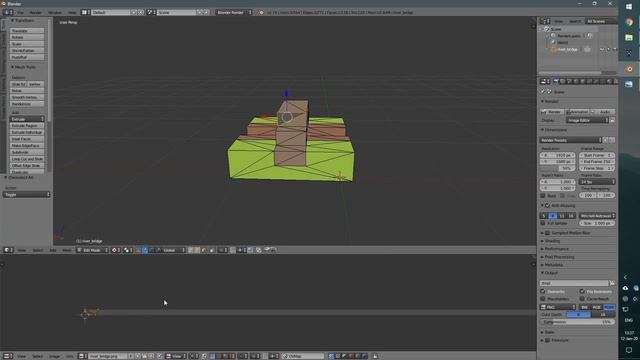Screen dimensions: 640x360
Task: Adjust the Compression 15% slider
Action: (x=578, y=322)
